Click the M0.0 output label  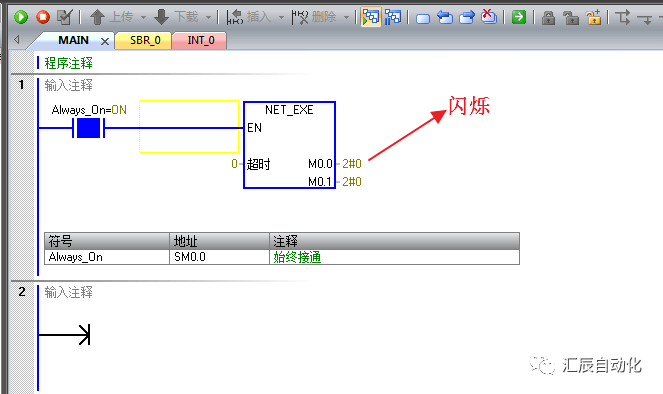tap(320, 164)
